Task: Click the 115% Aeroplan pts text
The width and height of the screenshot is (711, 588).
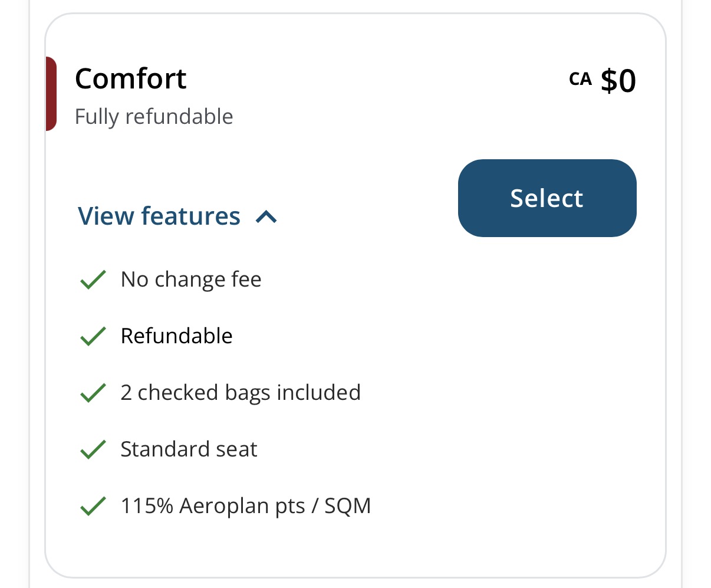Action: click(212, 506)
